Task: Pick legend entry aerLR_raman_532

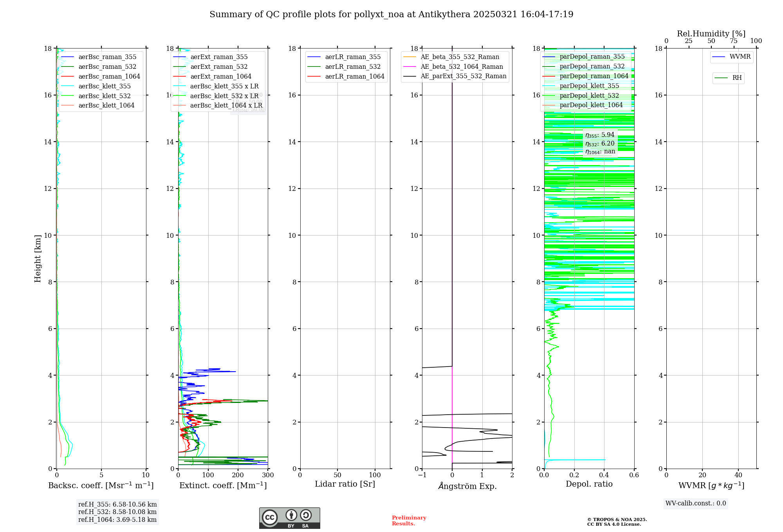Action: click(x=344, y=67)
